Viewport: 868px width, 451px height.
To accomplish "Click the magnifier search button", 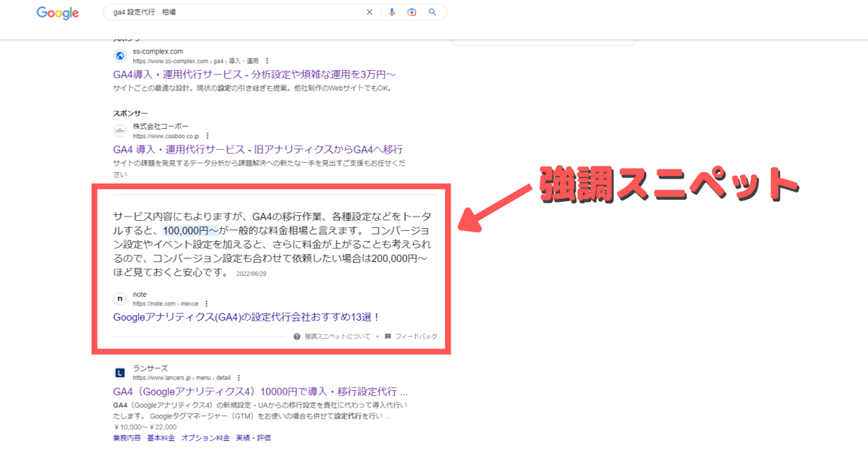I will click(433, 12).
